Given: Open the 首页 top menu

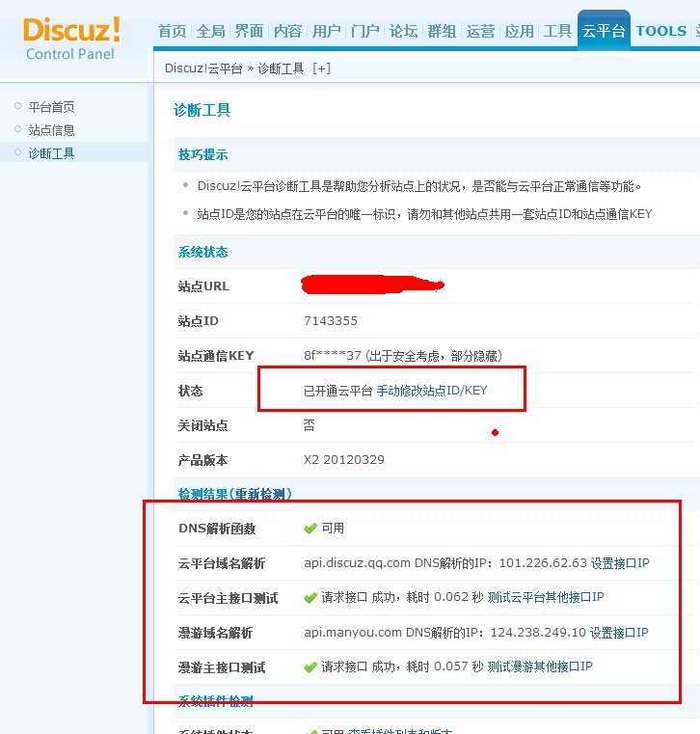Looking at the screenshot, I should [x=173, y=31].
